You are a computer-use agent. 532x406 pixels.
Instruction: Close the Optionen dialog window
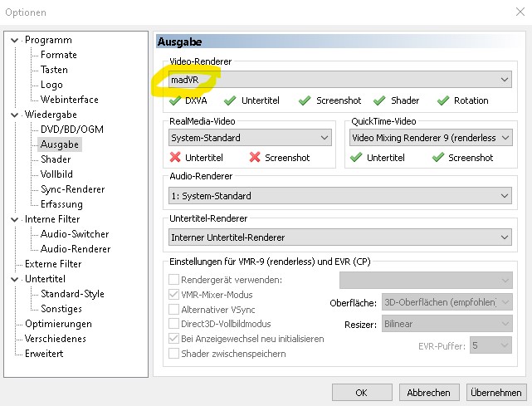tap(520, 12)
